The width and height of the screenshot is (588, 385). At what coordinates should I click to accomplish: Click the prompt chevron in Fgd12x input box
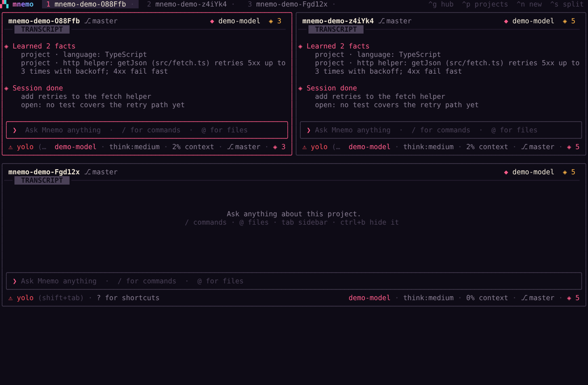15,281
